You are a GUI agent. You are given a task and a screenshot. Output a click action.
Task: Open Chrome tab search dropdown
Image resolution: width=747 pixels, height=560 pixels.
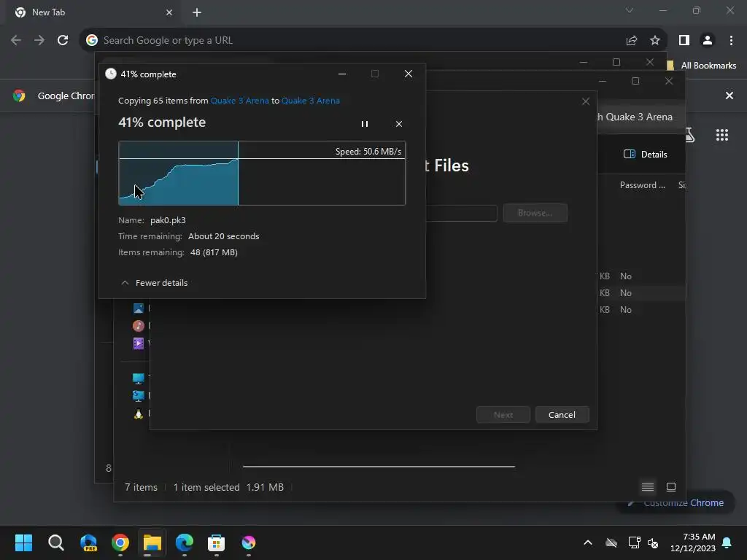click(630, 10)
